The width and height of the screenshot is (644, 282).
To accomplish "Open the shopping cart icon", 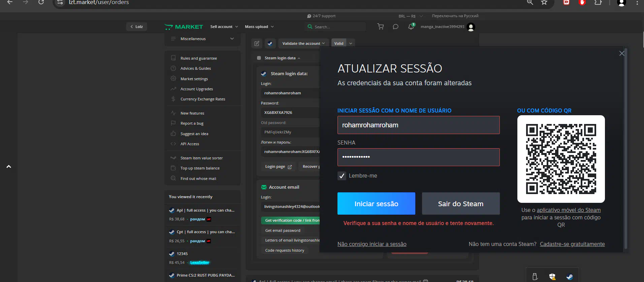I will click(x=381, y=27).
